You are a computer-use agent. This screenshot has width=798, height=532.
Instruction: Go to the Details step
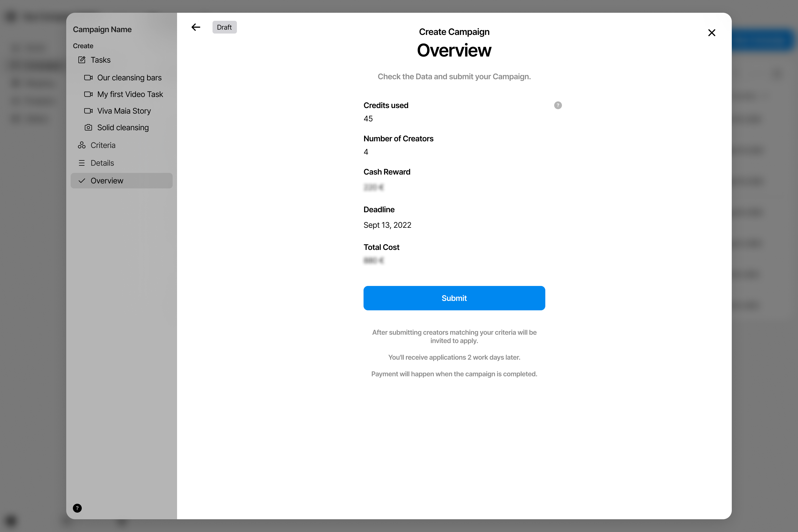pyautogui.click(x=102, y=163)
